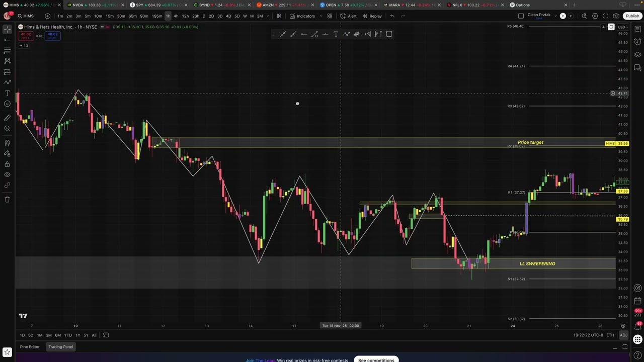
Task: Switch to the NVDA browser tab
Action: pyautogui.click(x=95, y=5)
